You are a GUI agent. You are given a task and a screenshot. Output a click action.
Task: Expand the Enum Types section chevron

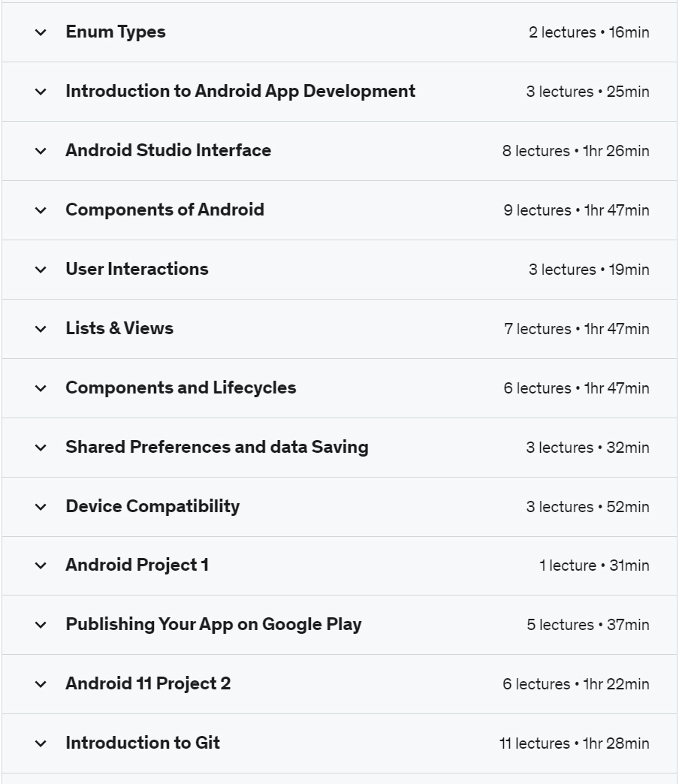click(41, 32)
